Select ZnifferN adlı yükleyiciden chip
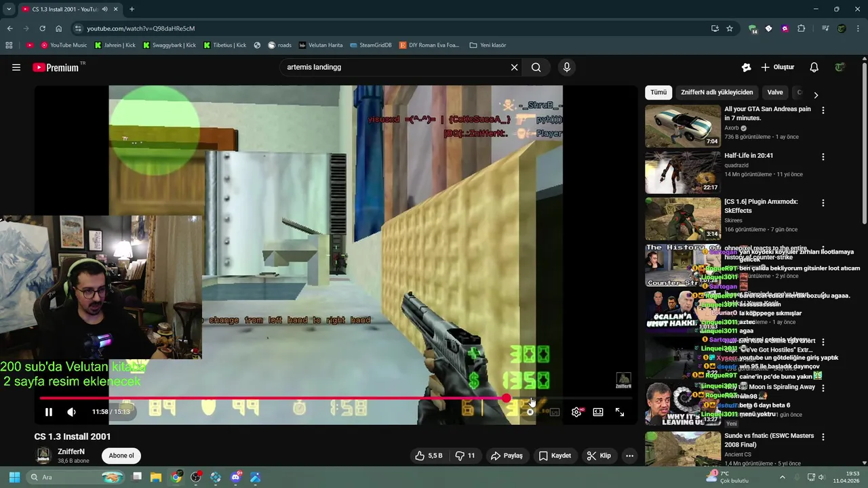This screenshot has width=868, height=488. pos(717,92)
